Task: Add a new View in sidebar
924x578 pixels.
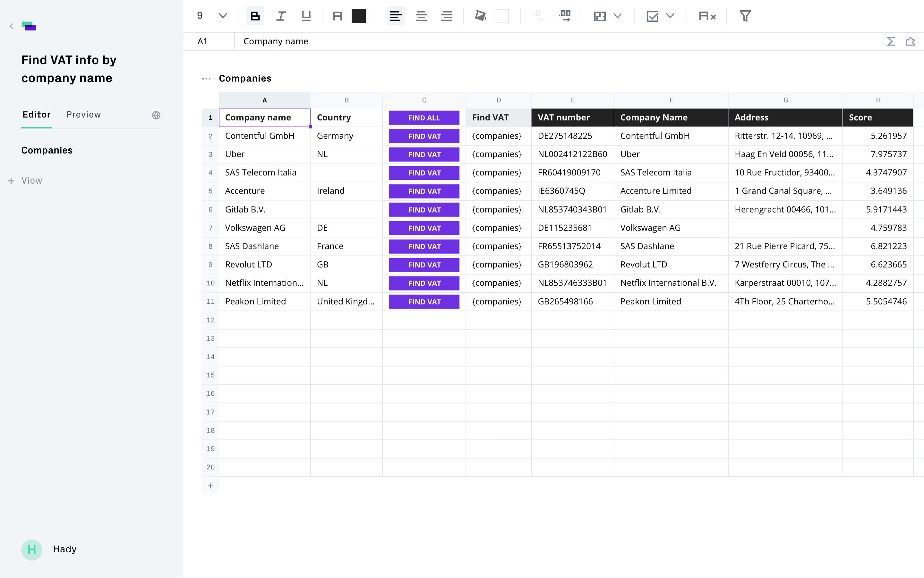Action: 26,180
